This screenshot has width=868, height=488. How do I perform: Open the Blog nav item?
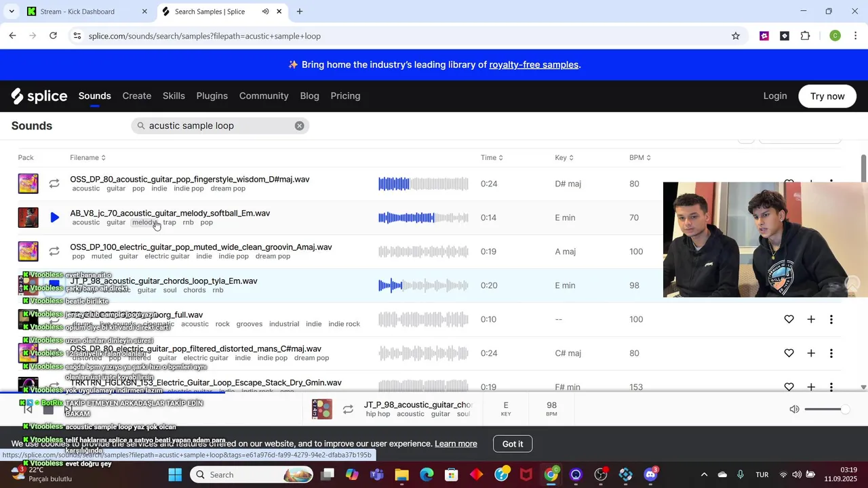(309, 96)
